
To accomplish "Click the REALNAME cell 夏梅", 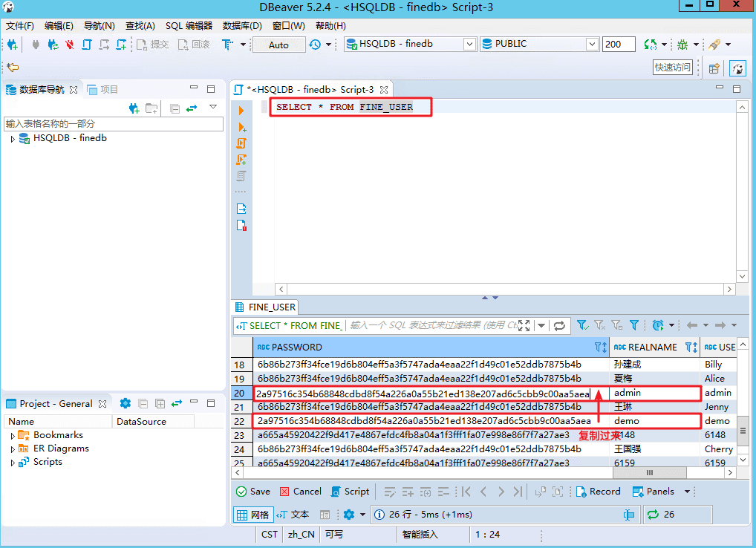I will pyautogui.click(x=654, y=379).
